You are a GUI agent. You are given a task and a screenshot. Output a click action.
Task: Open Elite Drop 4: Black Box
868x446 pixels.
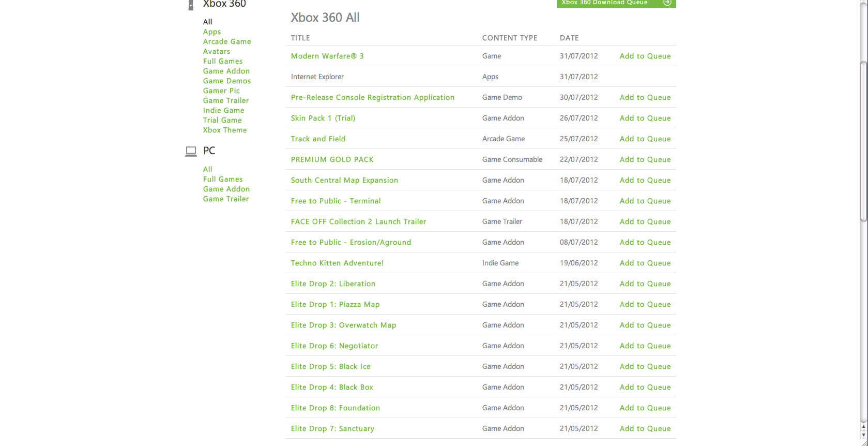pyautogui.click(x=332, y=387)
